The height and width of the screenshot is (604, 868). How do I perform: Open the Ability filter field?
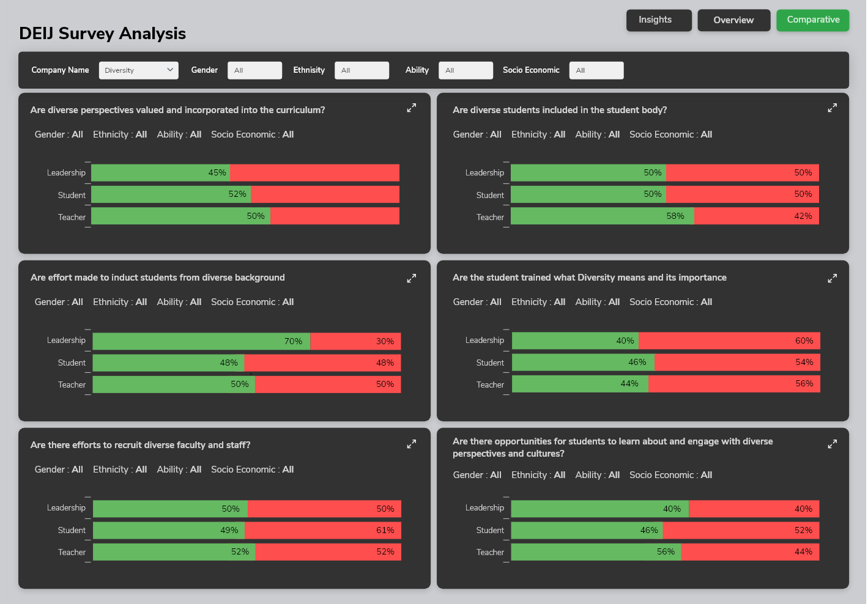pyautogui.click(x=466, y=70)
